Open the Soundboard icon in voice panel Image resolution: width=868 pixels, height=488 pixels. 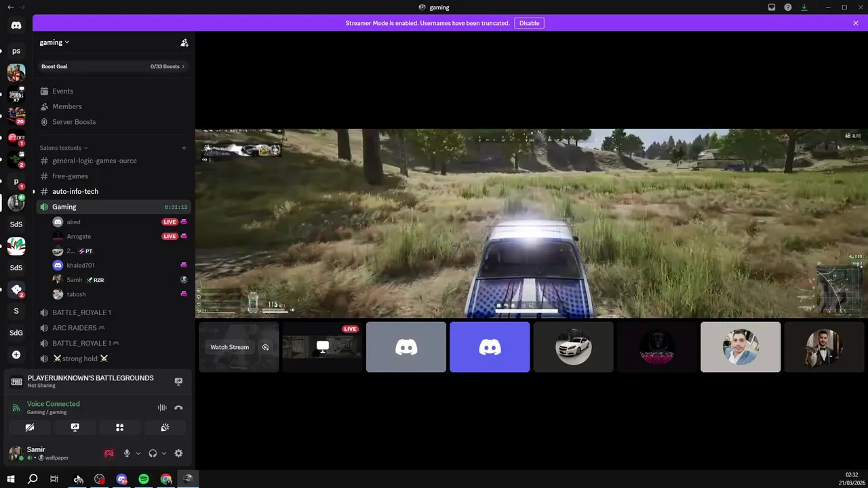point(165,428)
